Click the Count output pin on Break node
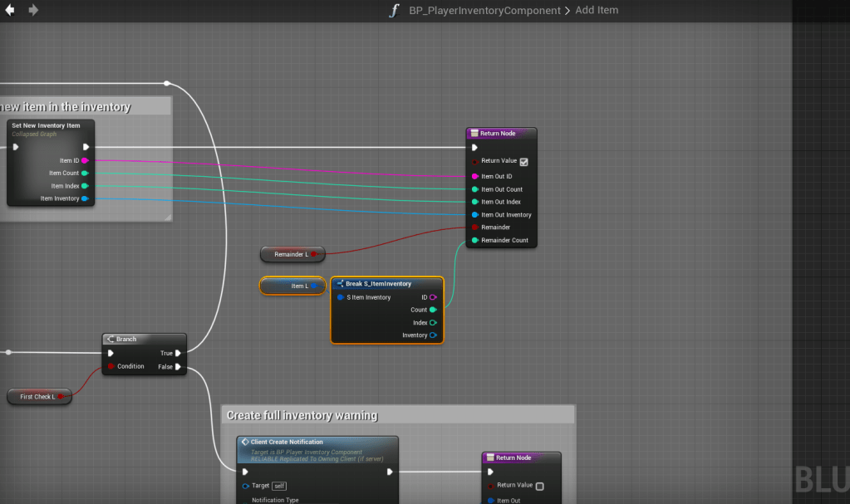Image resolution: width=850 pixels, height=504 pixels. (x=433, y=310)
